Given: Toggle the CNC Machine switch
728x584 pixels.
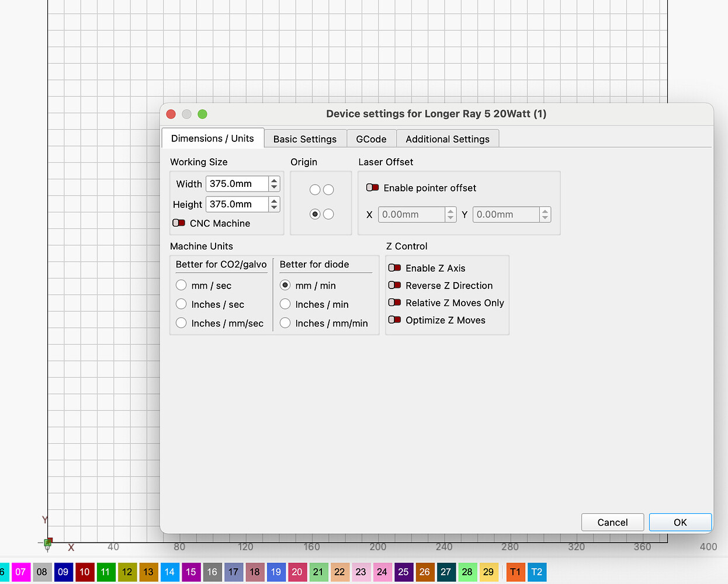Looking at the screenshot, I should (179, 223).
